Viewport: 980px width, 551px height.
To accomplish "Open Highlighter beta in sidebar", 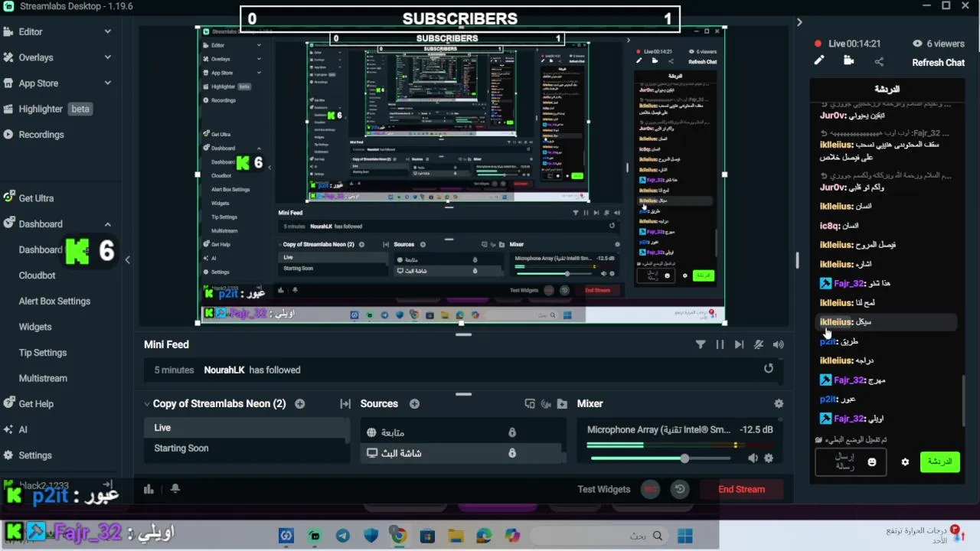I will [x=47, y=109].
